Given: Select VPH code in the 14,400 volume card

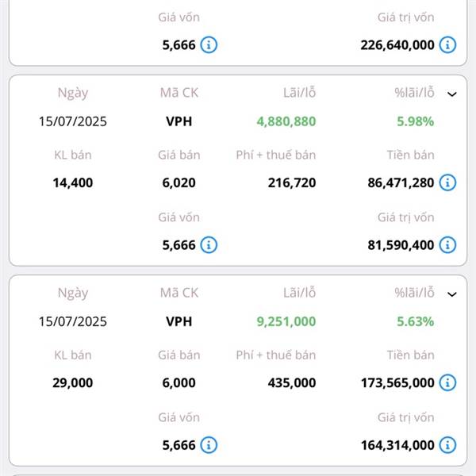Looking at the screenshot, I should click(178, 121).
